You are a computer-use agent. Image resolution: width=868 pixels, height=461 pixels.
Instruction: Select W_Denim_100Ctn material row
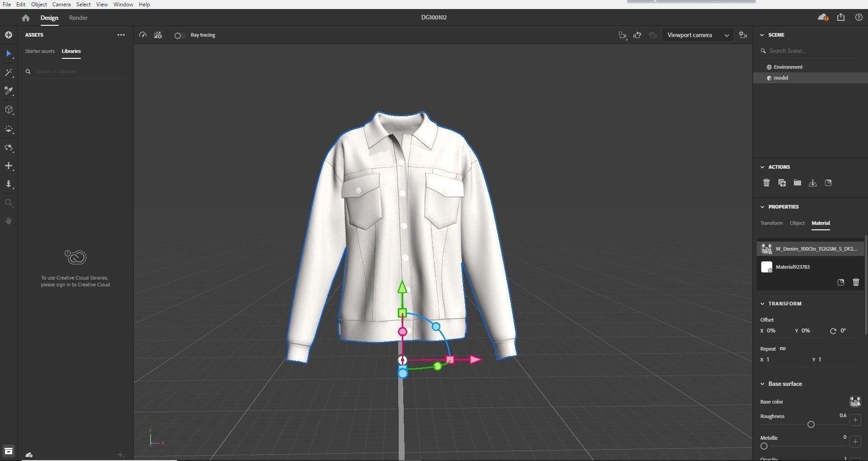point(811,249)
